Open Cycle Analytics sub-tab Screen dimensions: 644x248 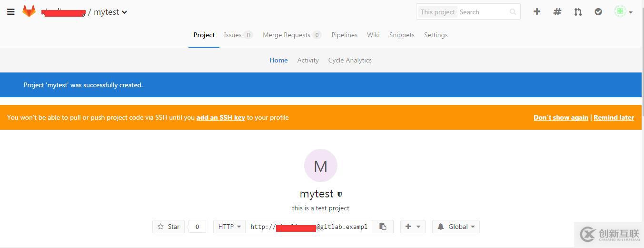tap(350, 60)
